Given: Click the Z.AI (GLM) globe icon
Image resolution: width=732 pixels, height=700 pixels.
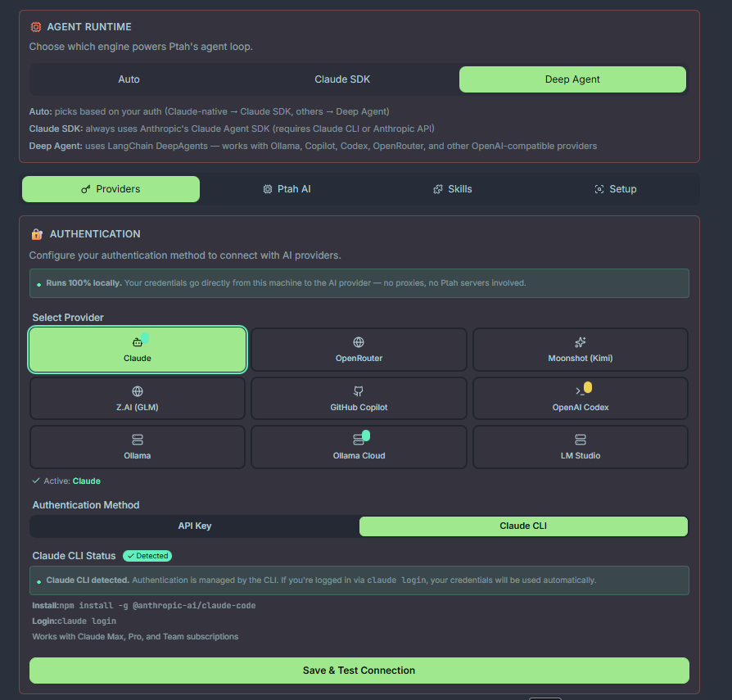Looking at the screenshot, I should coord(138,391).
